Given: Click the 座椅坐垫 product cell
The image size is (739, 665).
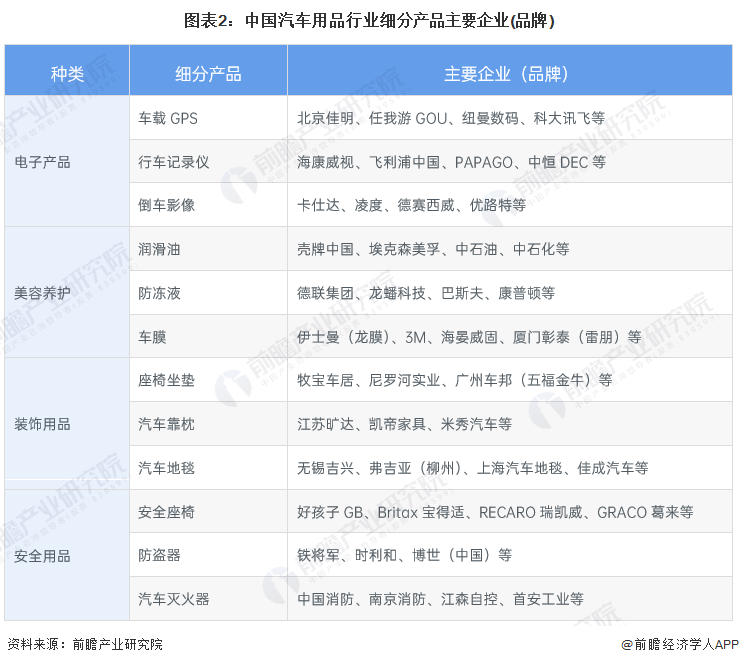Looking at the screenshot, I should pos(167,380).
